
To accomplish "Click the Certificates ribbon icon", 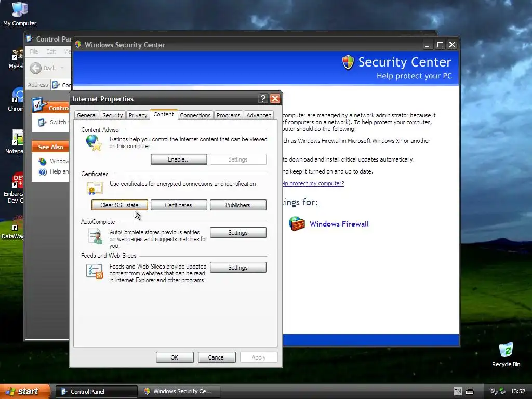I will click(95, 188).
